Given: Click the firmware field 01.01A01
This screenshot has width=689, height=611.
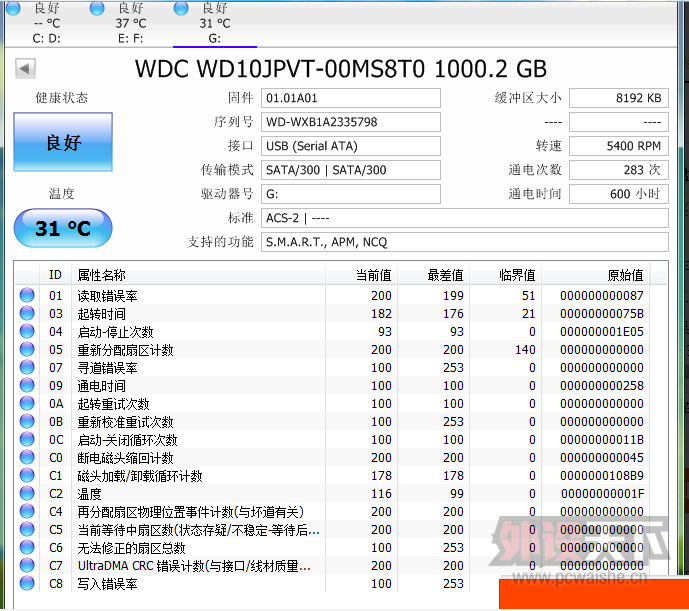Looking at the screenshot, I should pyautogui.click(x=351, y=98).
